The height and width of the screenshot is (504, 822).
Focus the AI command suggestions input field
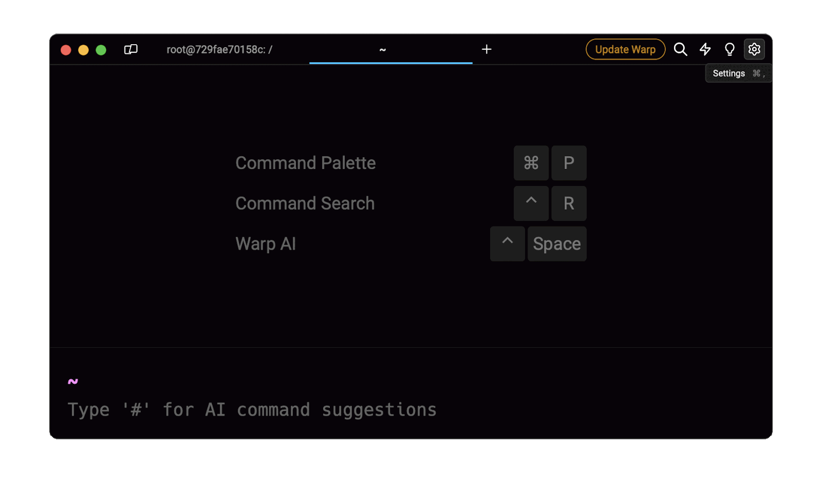[x=251, y=409]
